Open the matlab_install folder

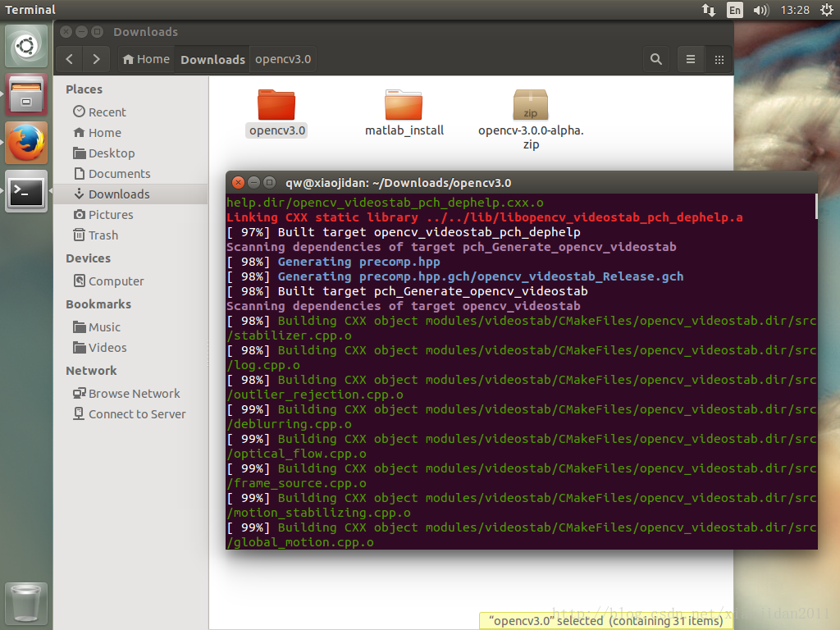(x=404, y=105)
